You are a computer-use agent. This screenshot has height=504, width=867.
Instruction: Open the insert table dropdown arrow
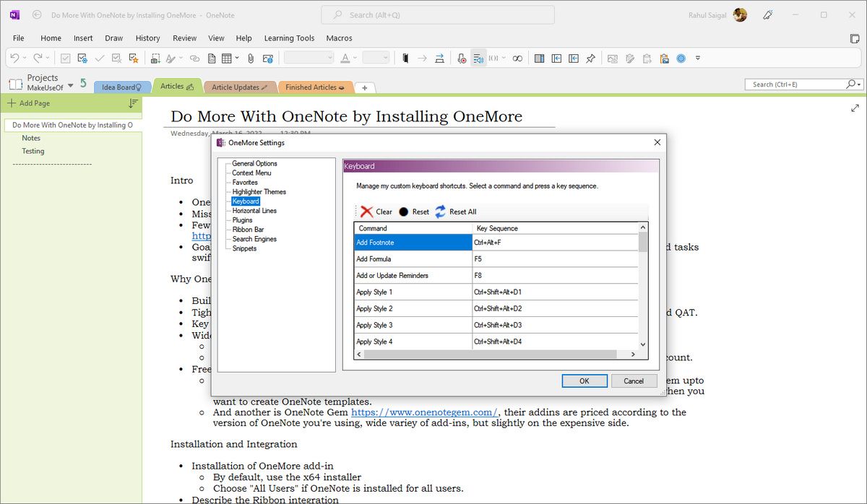[x=238, y=58]
